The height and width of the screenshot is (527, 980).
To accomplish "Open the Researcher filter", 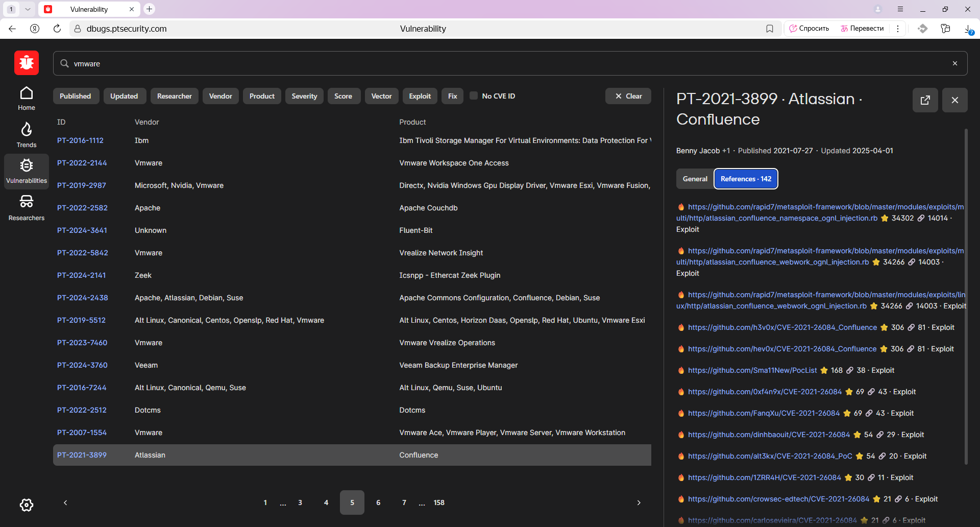I will [x=175, y=96].
